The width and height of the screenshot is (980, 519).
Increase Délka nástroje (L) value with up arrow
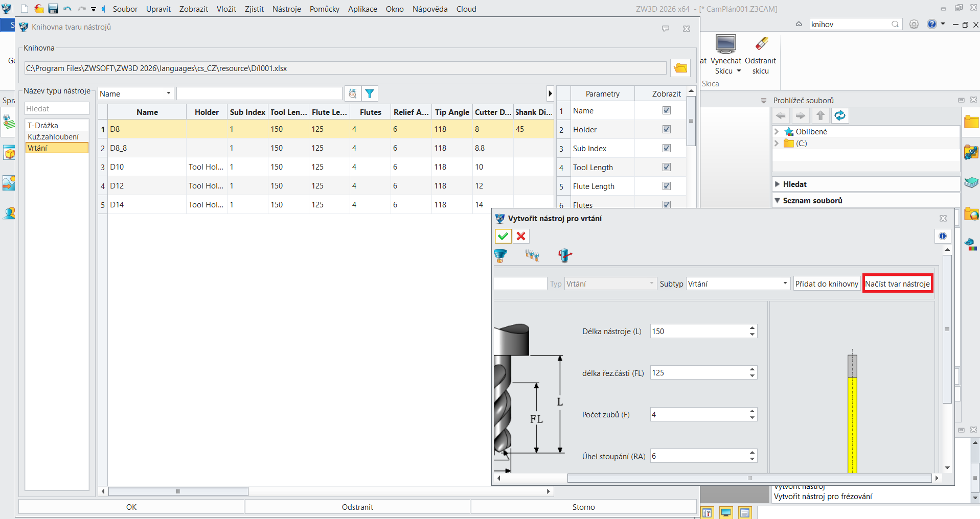(752, 328)
